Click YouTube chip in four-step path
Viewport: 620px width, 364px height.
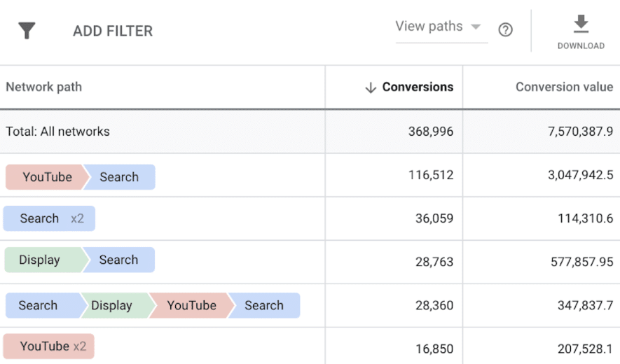coord(191,305)
